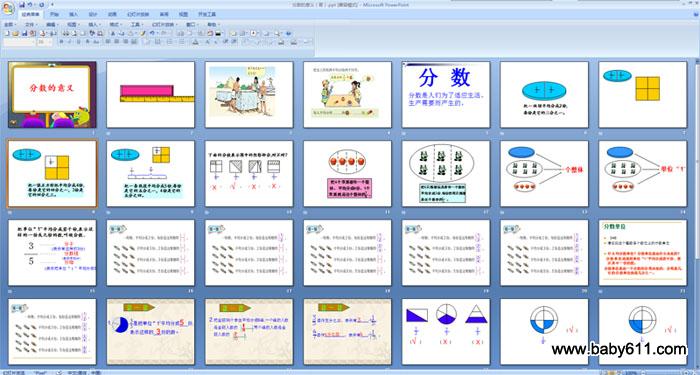Open the 格式 menu in classic menu

(116, 25)
